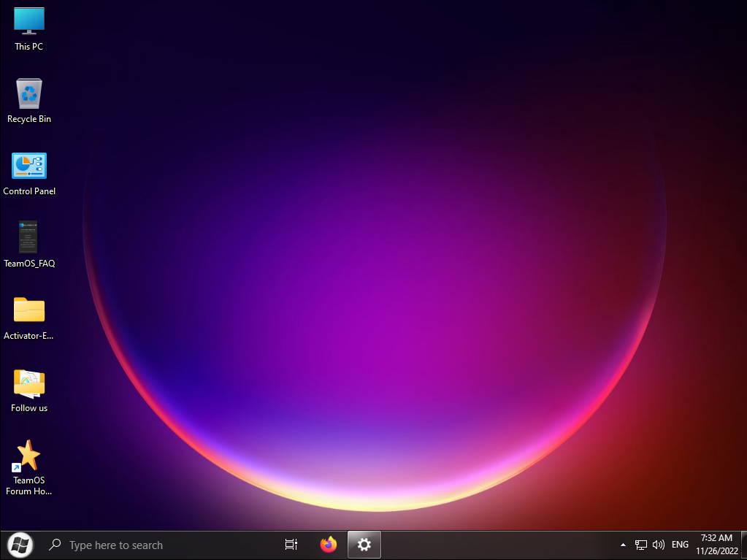Screen dimensions: 747x560
Task: Open Task View from the taskbar
Action: click(291, 545)
